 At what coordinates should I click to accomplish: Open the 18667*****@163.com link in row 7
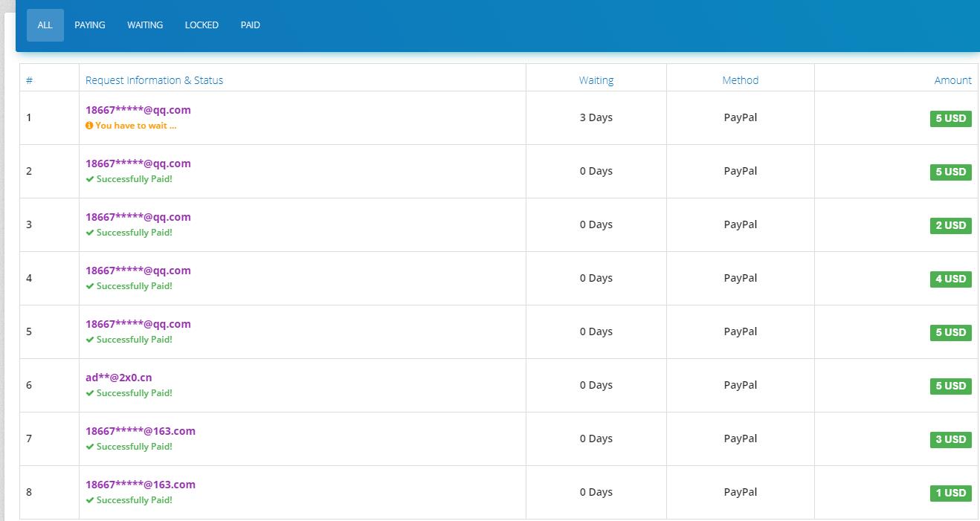click(x=141, y=431)
